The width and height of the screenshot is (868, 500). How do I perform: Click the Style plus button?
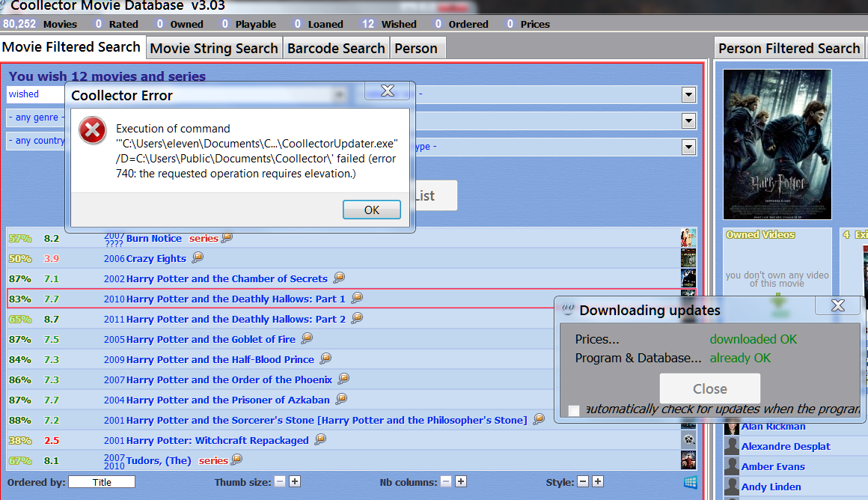[x=598, y=482]
